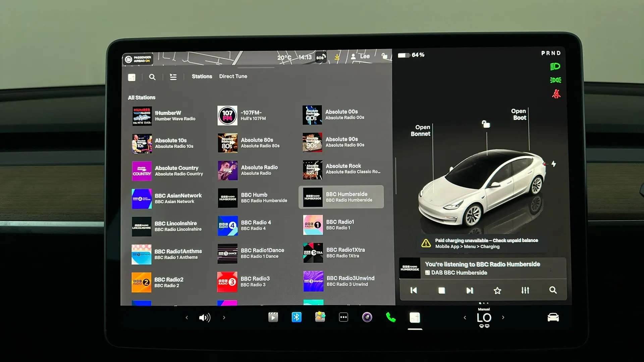Open the all apps launcher dots
644x362 pixels.
tap(343, 317)
